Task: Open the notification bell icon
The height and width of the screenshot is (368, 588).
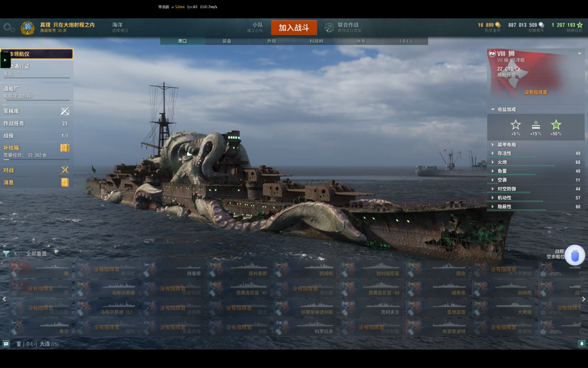Action: [x=581, y=343]
